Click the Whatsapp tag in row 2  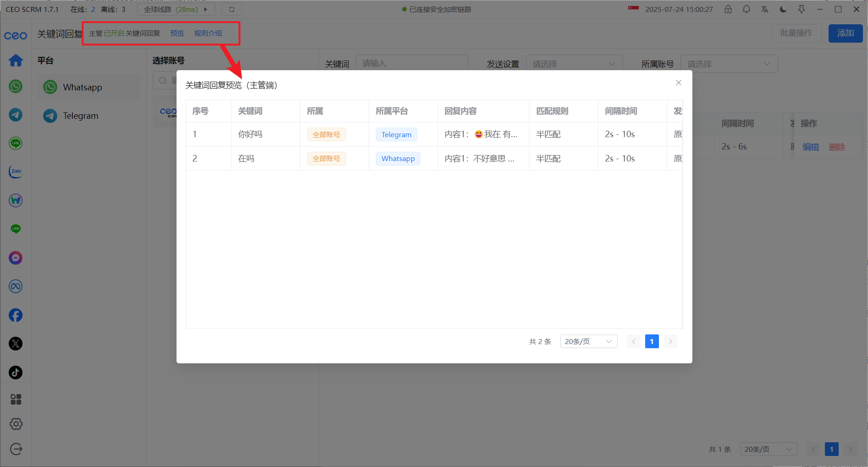[398, 158]
